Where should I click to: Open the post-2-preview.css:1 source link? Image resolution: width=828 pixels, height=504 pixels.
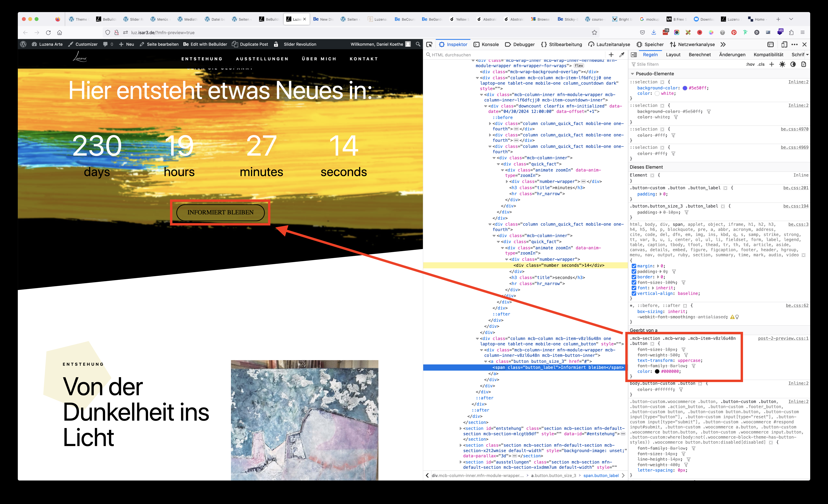pos(783,339)
